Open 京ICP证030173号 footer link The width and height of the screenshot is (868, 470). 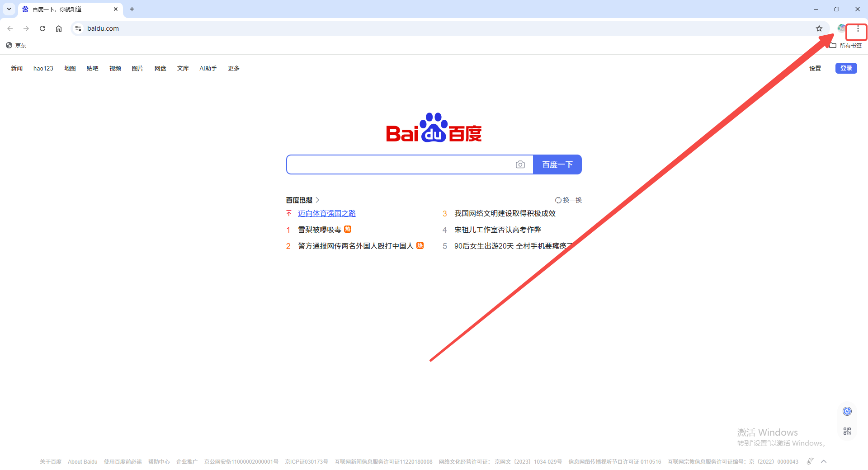pos(307,462)
